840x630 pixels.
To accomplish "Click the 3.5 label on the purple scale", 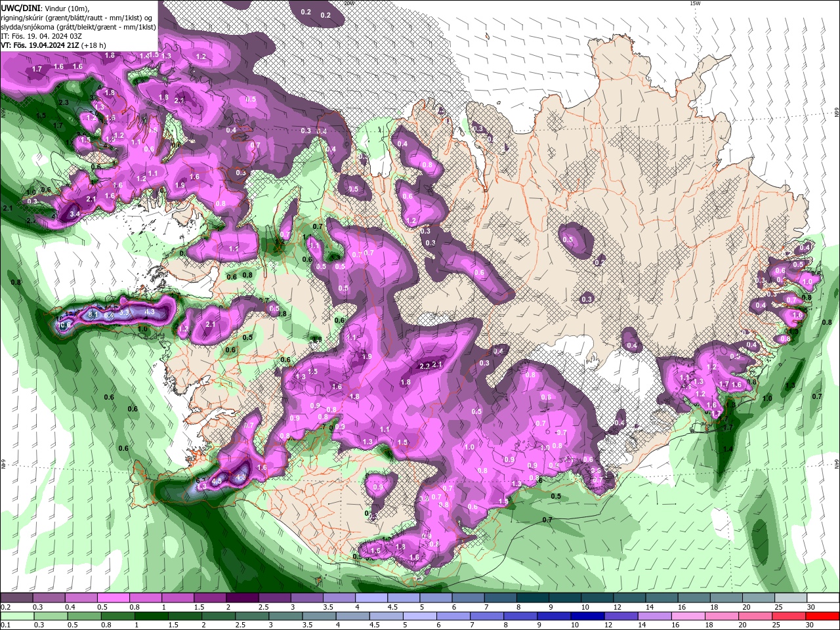I will [328, 607].
